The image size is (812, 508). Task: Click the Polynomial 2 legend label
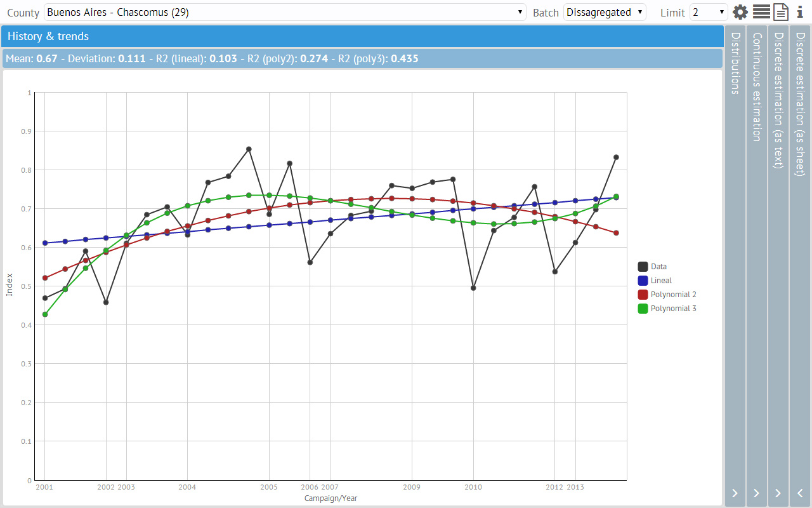(x=674, y=295)
